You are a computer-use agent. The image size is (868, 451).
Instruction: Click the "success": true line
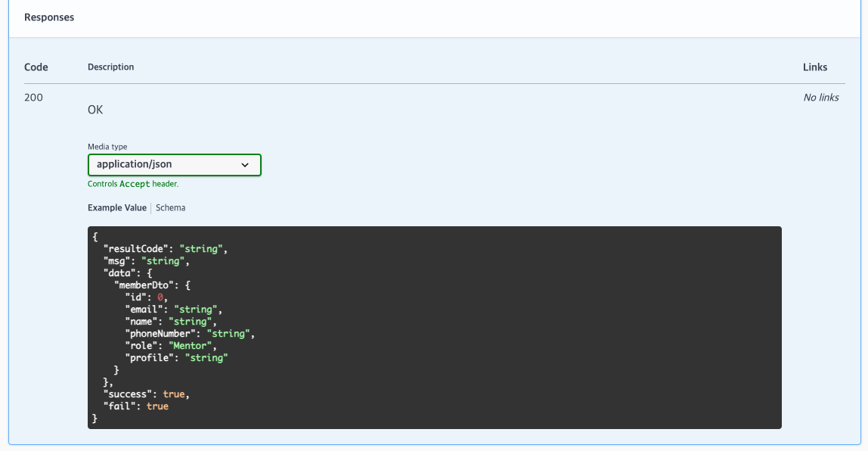click(147, 394)
